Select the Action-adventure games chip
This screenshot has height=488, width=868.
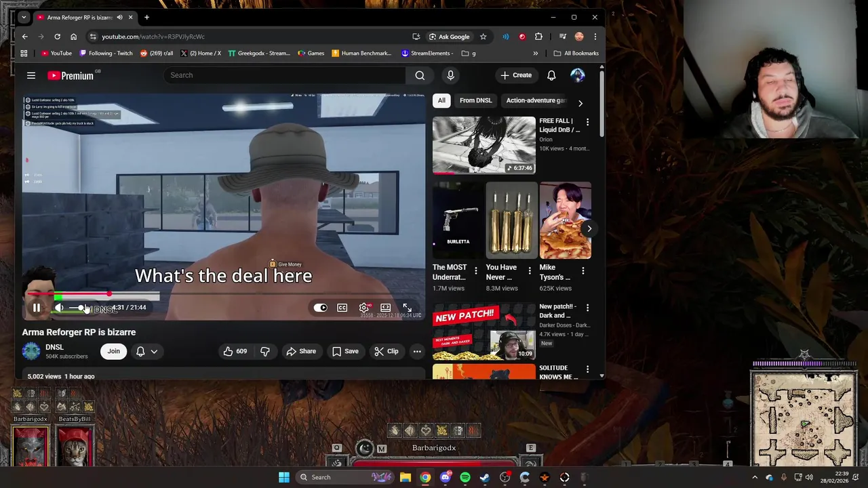click(536, 100)
